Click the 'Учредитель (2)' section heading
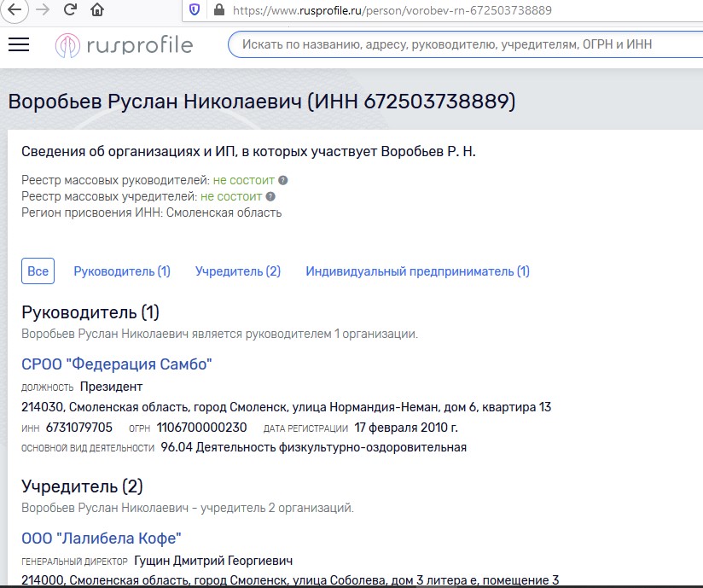703x588 pixels. [82, 486]
